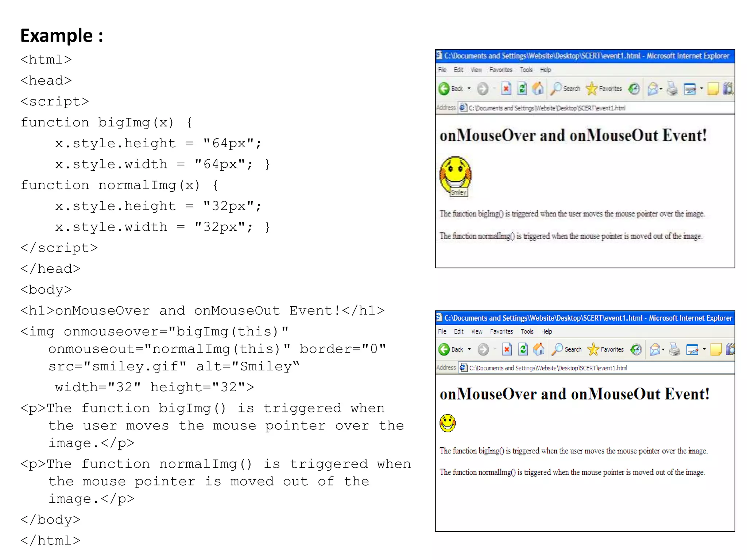The width and height of the screenshot is (747, 560).
Task: Click small smiley image in lower window
Action: [448, 423]
